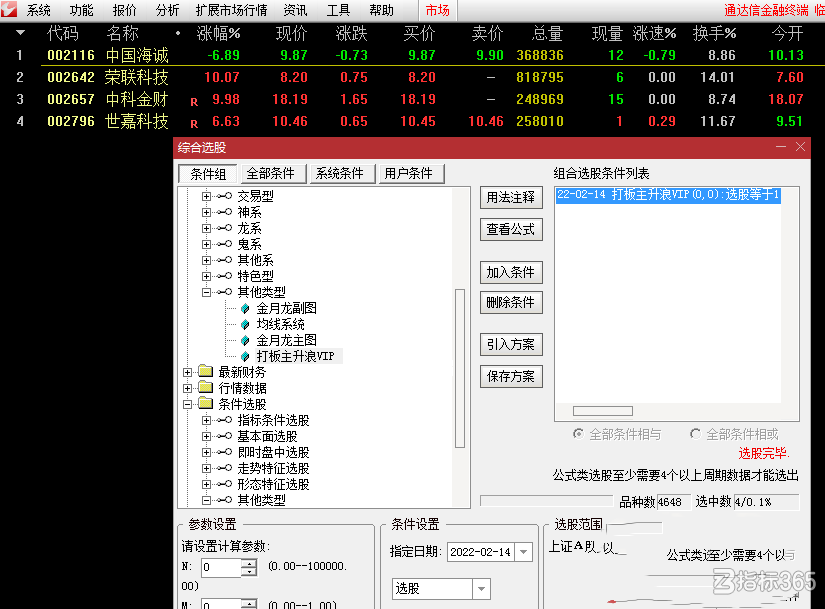Viewport: 825px width, 609px height.
Task: Select the 打板主升浪VIP condition in list
Action: pos(668,195)
